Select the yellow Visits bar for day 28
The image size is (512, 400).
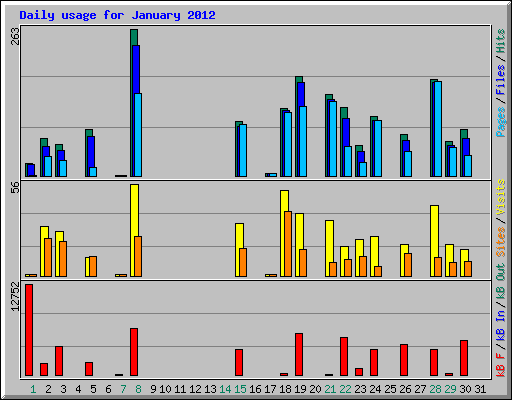pyautogui.click(x=434, y=241)
